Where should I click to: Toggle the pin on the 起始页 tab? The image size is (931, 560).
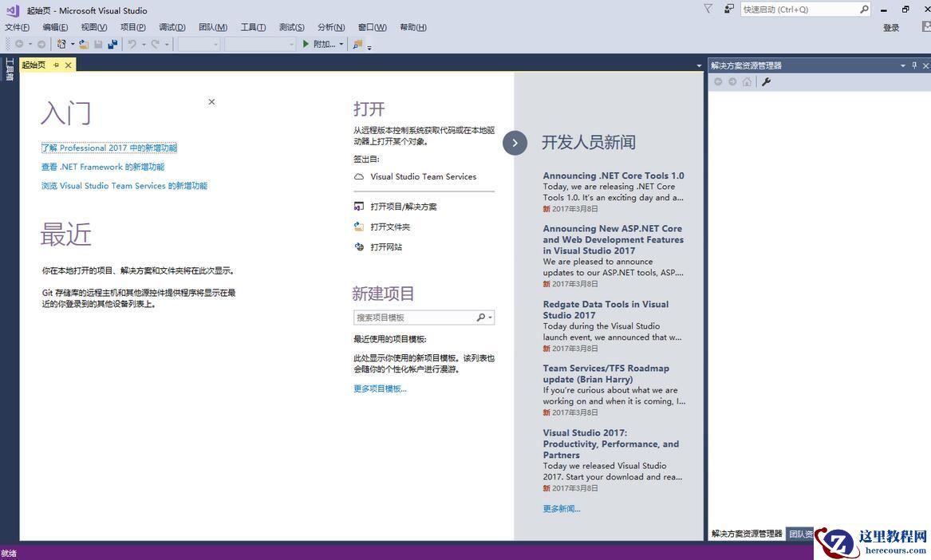[x=56, y=65]
